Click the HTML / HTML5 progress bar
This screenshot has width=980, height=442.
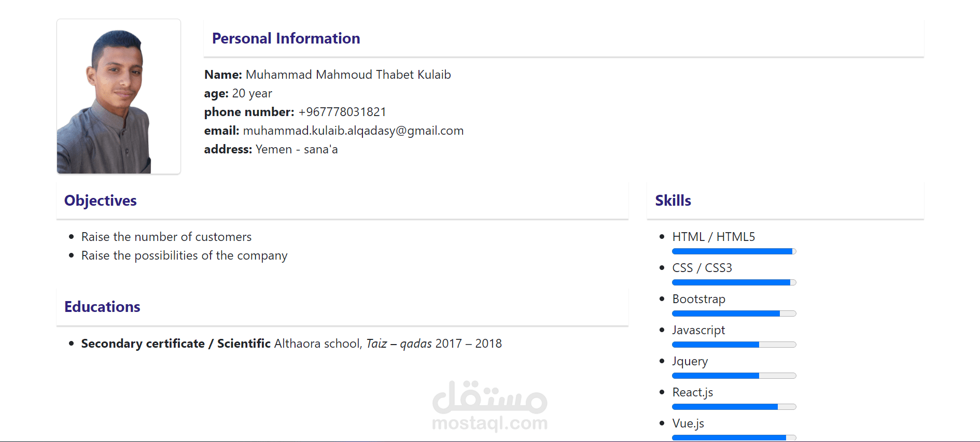[x=734, y=251]
